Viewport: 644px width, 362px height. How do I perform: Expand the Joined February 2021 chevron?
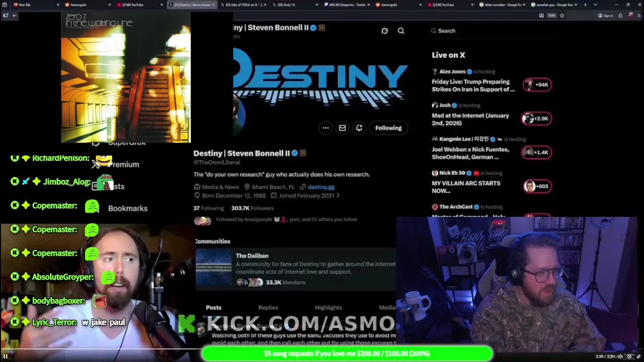click(338, 196)
